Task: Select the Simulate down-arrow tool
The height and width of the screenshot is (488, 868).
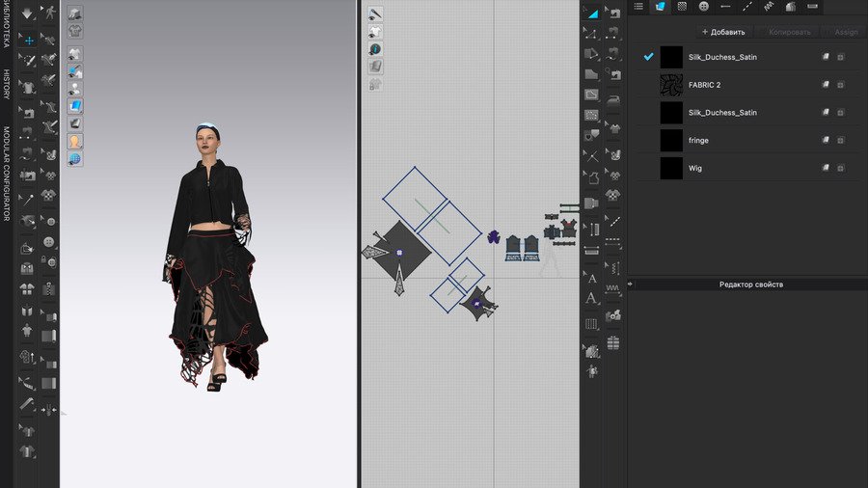Action: pos(27,14)
